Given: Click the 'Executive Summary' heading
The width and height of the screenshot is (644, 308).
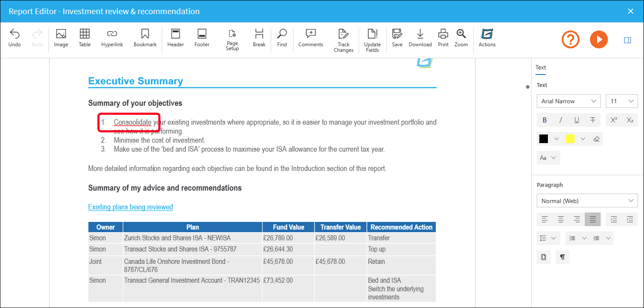Looking at the screenshot, I should click(136, 81).
